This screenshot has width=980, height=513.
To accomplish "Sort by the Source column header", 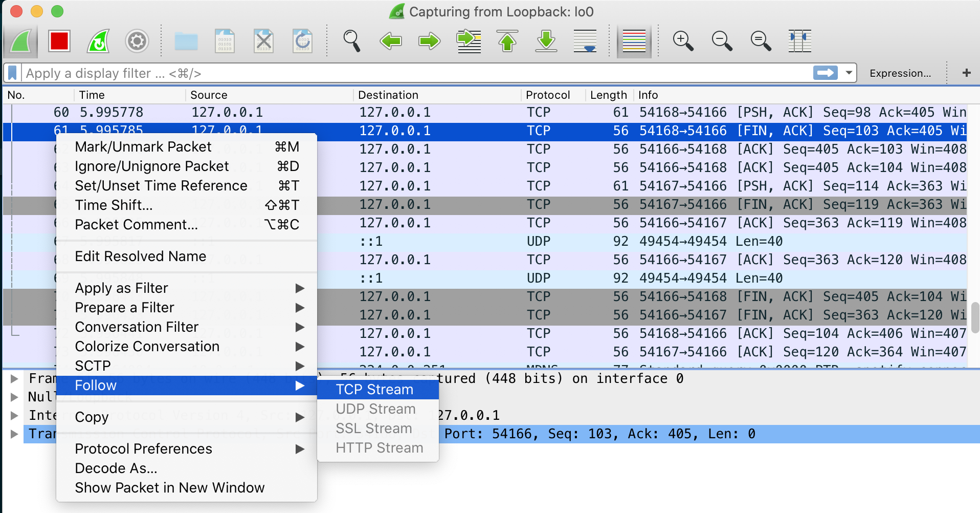I will pyautogui.click(x=269, y=95).
